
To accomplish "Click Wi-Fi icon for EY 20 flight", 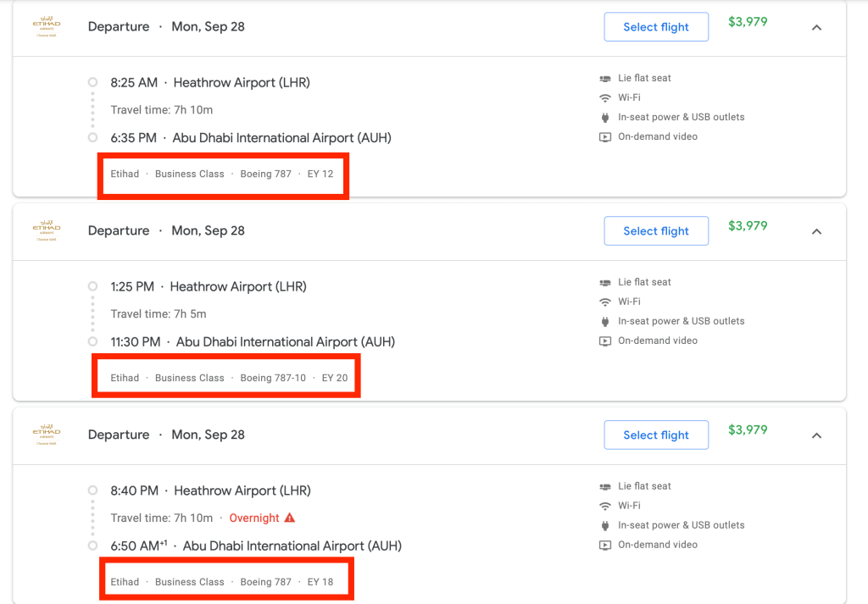I will point(605,302).
